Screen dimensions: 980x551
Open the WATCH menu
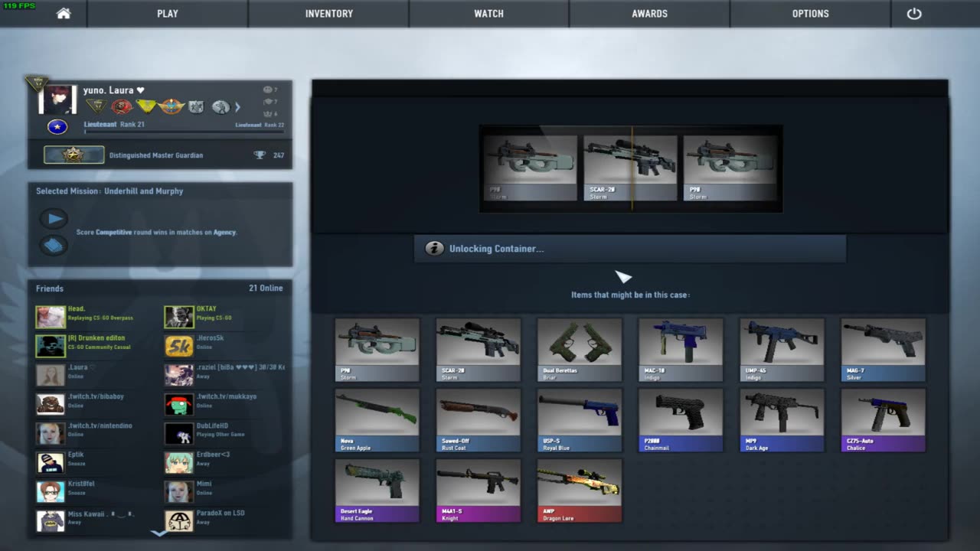point(488,14)
